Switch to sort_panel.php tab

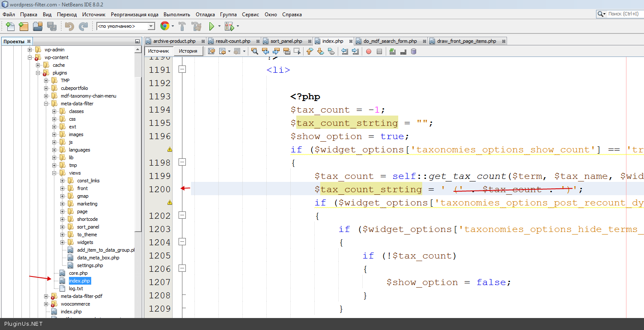(x=286, y=41)
